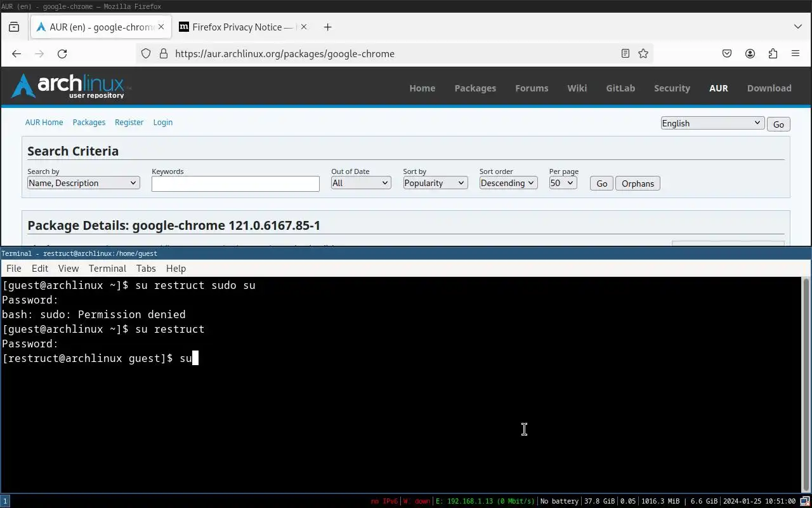Switch to the AUR google-chrome tab

(x=101, y=27)
